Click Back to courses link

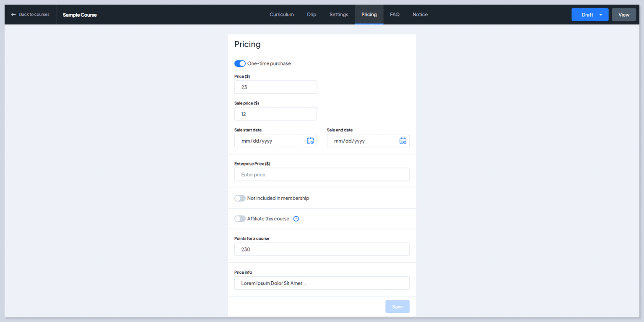(34, 14)
